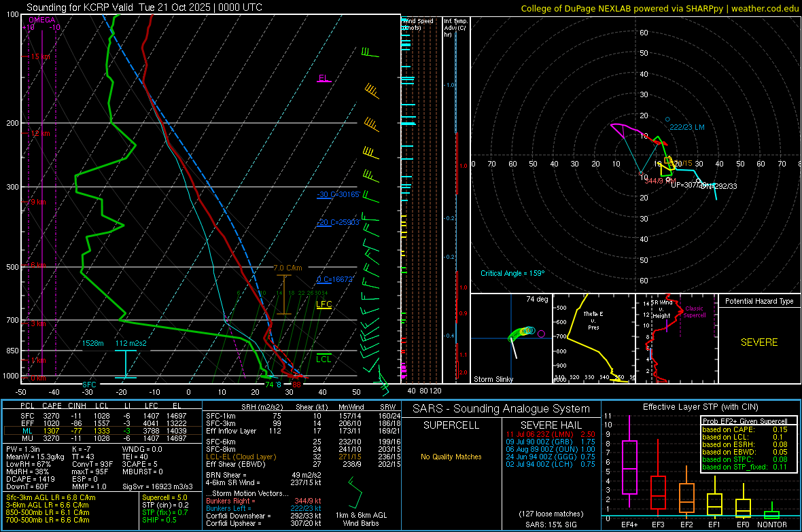Screen dimensions: 802x532
Task: Click the "SR Wind v. Height" label
Action: (x=661, y=309)
